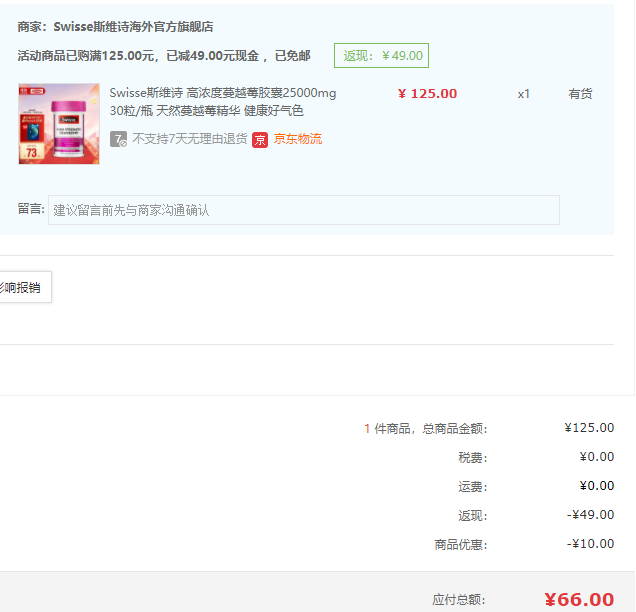Click the merchant name Swisse斯维诗海外官方旗舰店
This screenshot has height=612, width=636.
(133, 27)
